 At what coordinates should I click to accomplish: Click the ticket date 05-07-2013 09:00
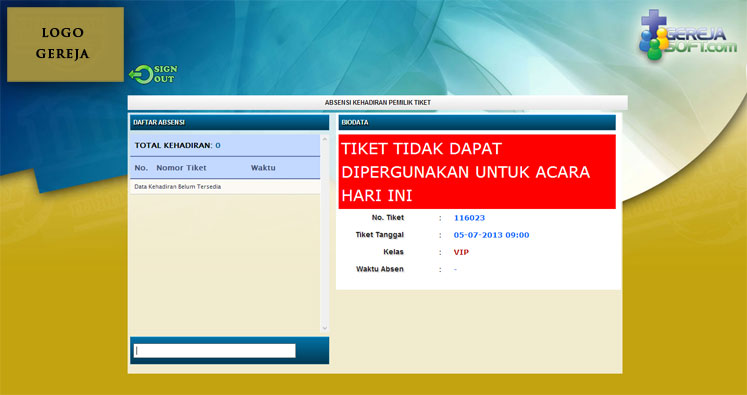(x=491, y=235)
